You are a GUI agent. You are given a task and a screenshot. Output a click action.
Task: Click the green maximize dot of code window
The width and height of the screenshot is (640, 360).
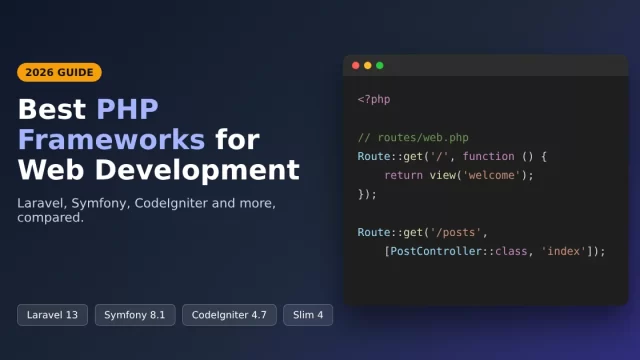(380, 65)
